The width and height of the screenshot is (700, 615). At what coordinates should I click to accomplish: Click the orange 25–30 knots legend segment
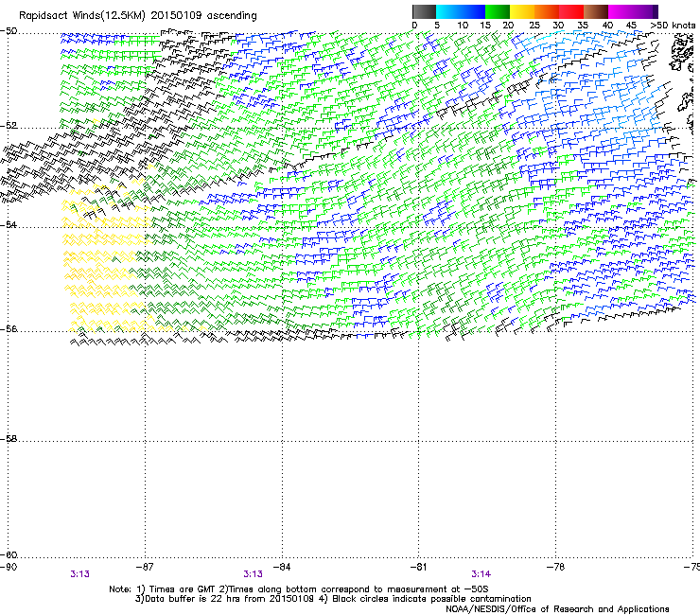click(547, 11)
